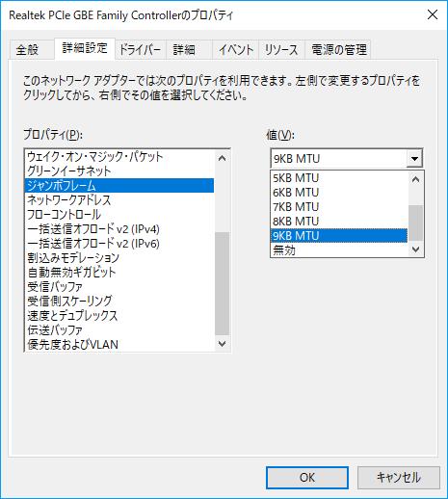
Task: Open the ドライバー tab
Action: (x=140, y=50)
